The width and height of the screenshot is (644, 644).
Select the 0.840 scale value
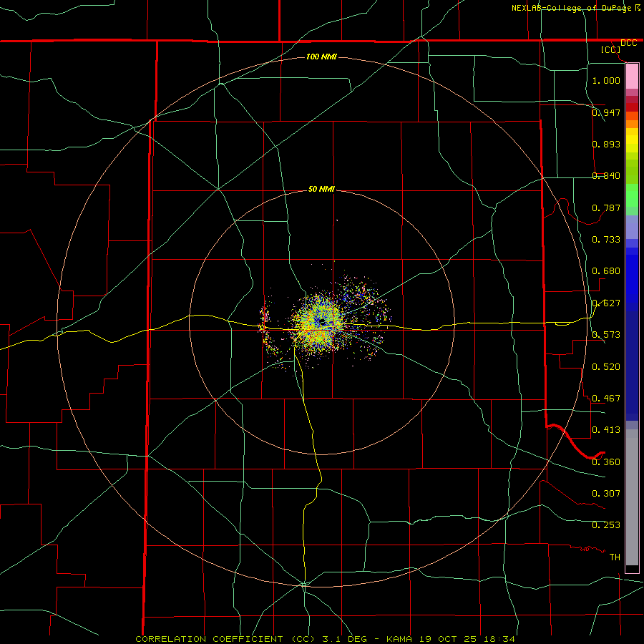click(606, 176)
